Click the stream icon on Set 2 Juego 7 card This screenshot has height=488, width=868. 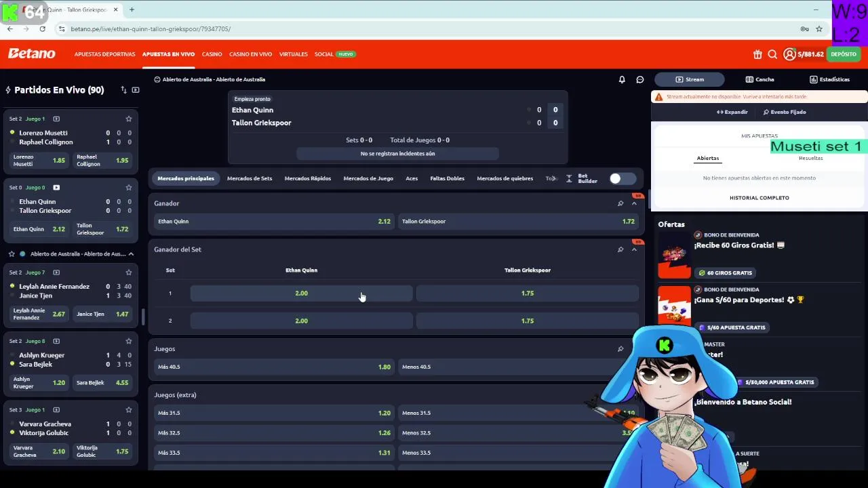click(x=56, y=272)
